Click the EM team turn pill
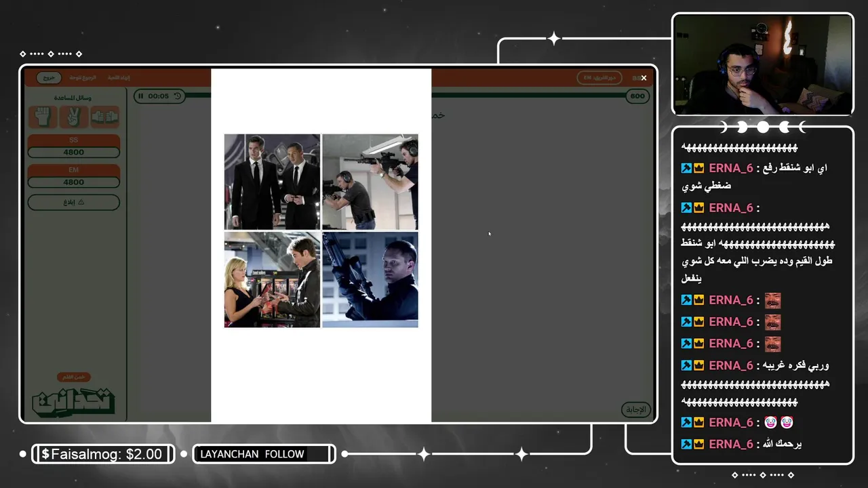This screenshot has width=868, height=488. pyautogui.click(x=599, y=78)
